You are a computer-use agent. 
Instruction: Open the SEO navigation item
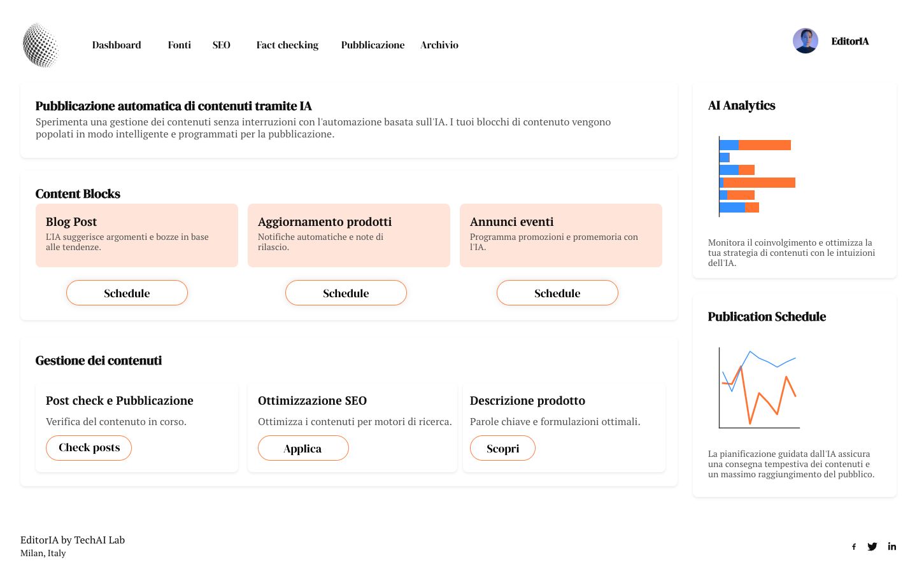point(222,45)
